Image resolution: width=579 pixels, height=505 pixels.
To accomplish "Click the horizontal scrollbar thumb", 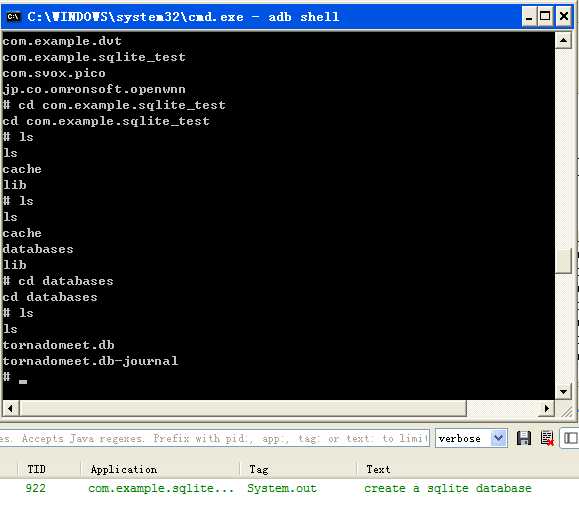I will (243, 408).
